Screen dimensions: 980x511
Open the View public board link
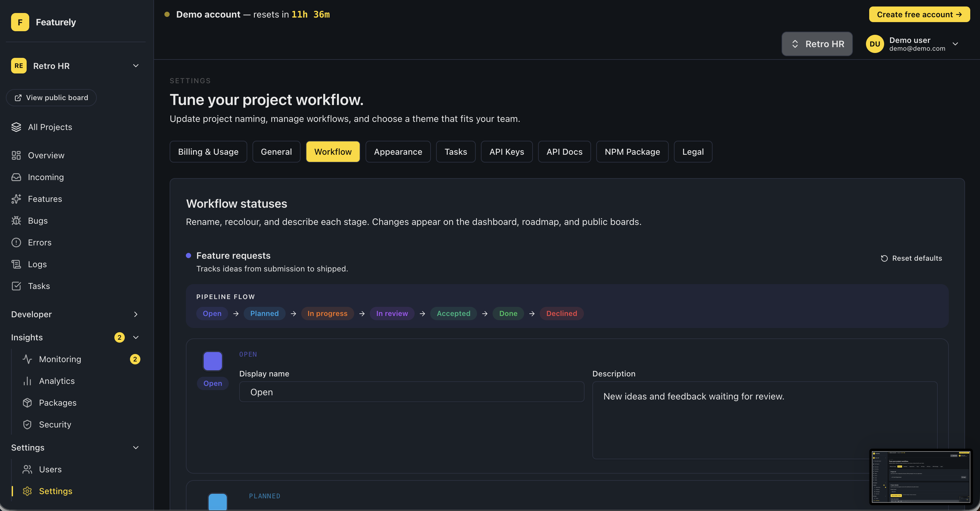click(51, 98)
